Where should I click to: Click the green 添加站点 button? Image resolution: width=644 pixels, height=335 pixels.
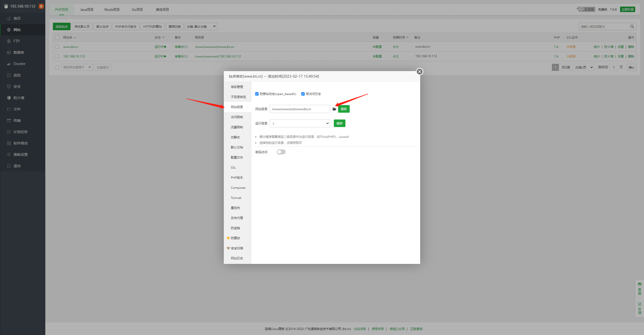coord(61,26)
